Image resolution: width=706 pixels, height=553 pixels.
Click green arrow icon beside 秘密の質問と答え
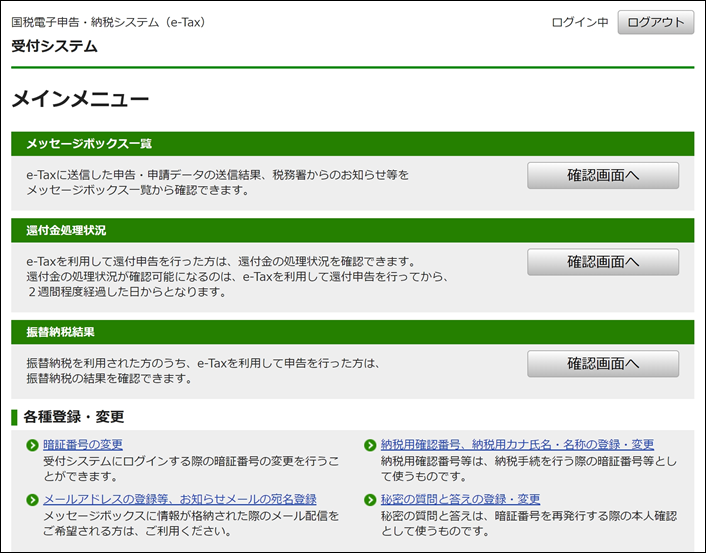370,500
